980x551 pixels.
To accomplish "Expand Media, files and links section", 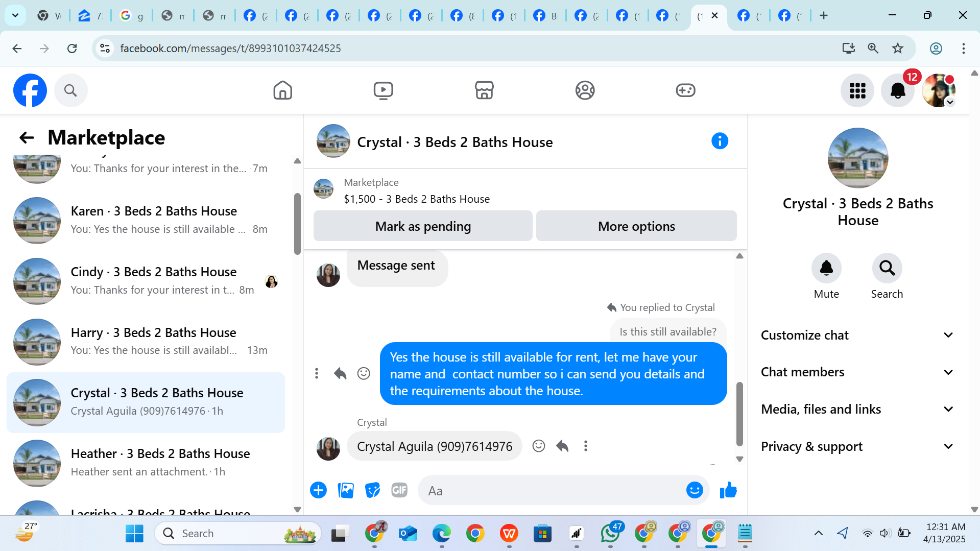I will point(857,409).
